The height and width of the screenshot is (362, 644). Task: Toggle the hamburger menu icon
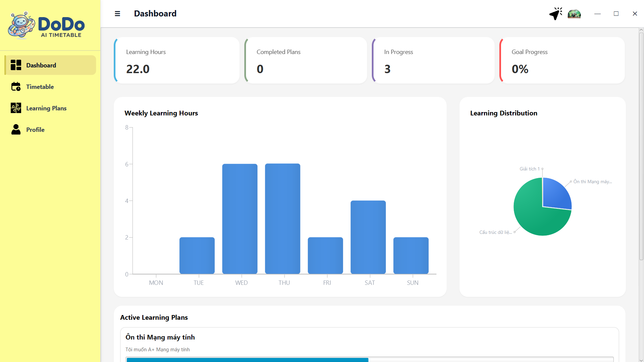click(x=117, y=14)
